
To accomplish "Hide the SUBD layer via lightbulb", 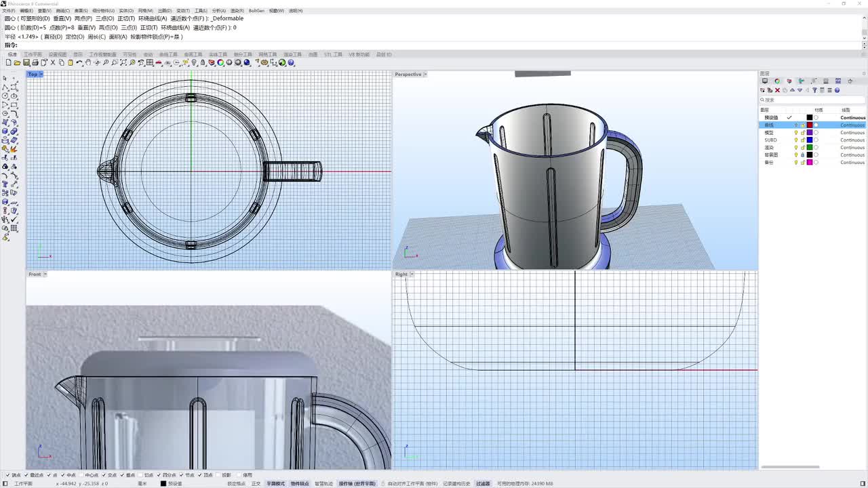I will [796, 140].
